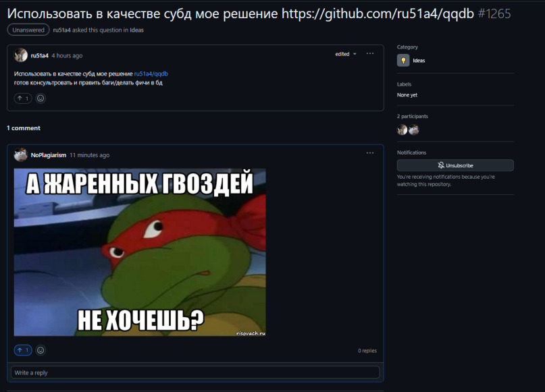The image size is (545, 392).
Task: Focus the 'Write a reply' field
Action: [195, 372]
